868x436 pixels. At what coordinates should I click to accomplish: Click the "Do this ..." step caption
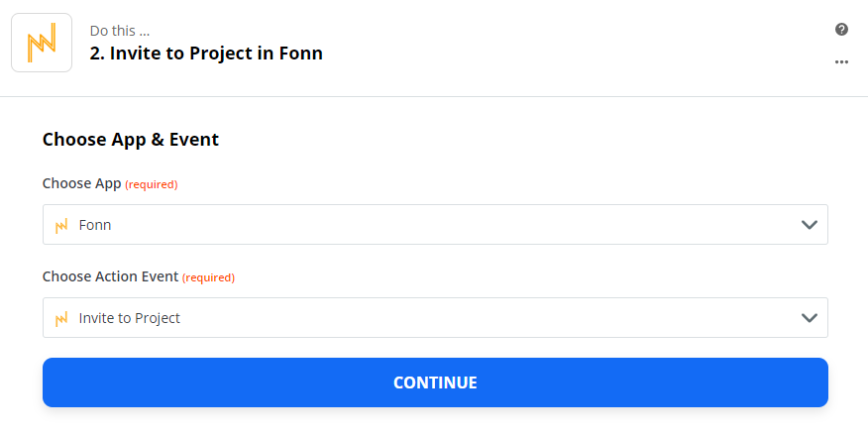click(120, 31)
